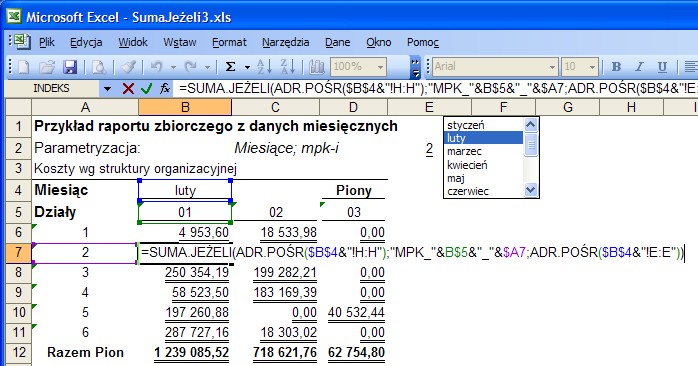
Task: Expand toolbar options chevron button
Action: [x=415, y=67]
